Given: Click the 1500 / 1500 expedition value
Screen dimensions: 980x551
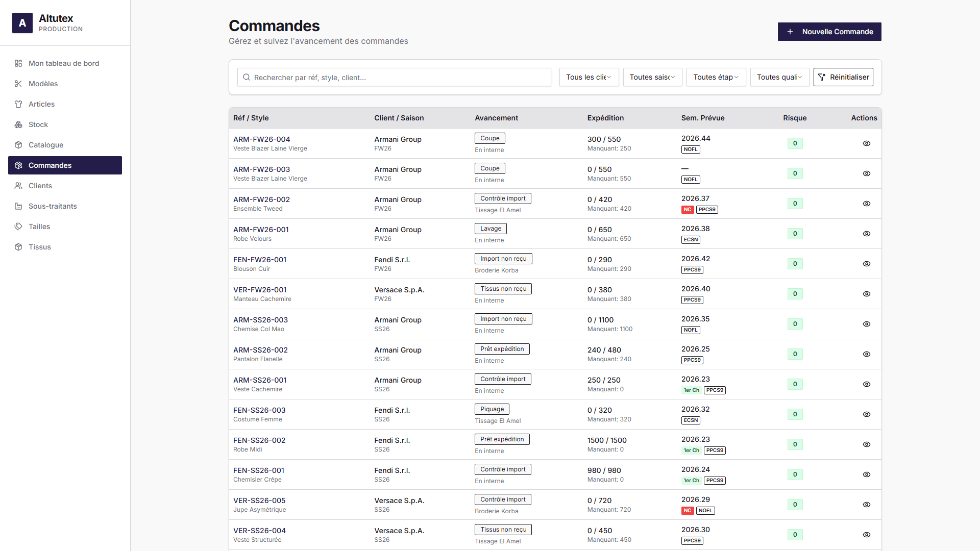Looking at the screenshot, I should (x=607, y=440).
